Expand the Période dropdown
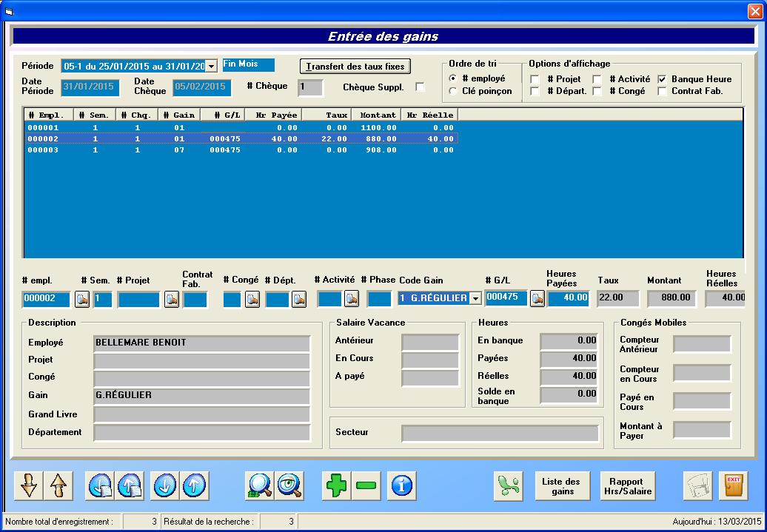Image resolution: width=767 pixels, height=532 pixels. (211, 66)
